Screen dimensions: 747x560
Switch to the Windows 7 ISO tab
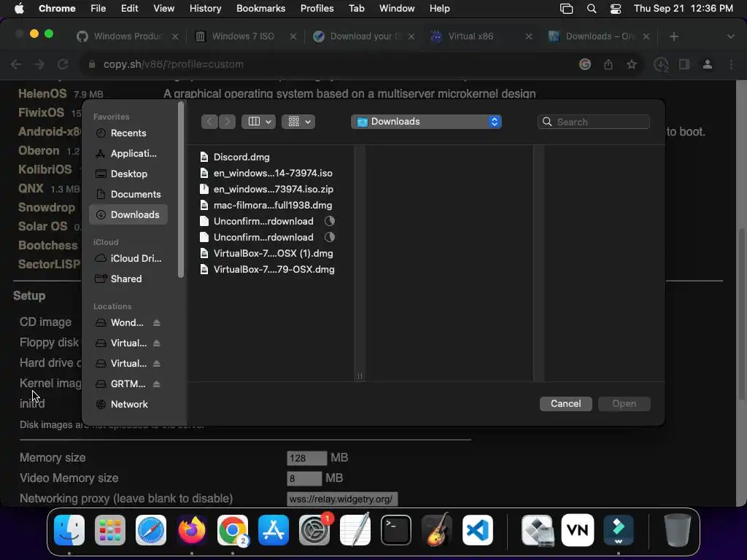tap(245, 36)
